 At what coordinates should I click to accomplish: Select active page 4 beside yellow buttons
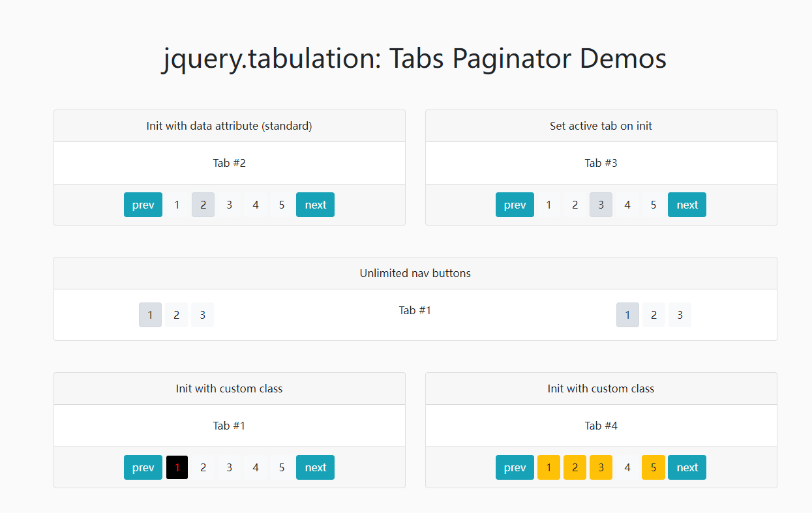pos(627,467)
